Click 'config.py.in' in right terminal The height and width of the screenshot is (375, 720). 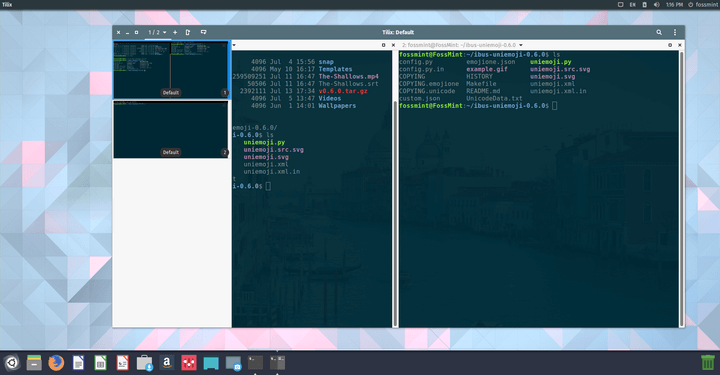(x=422, y=69)
